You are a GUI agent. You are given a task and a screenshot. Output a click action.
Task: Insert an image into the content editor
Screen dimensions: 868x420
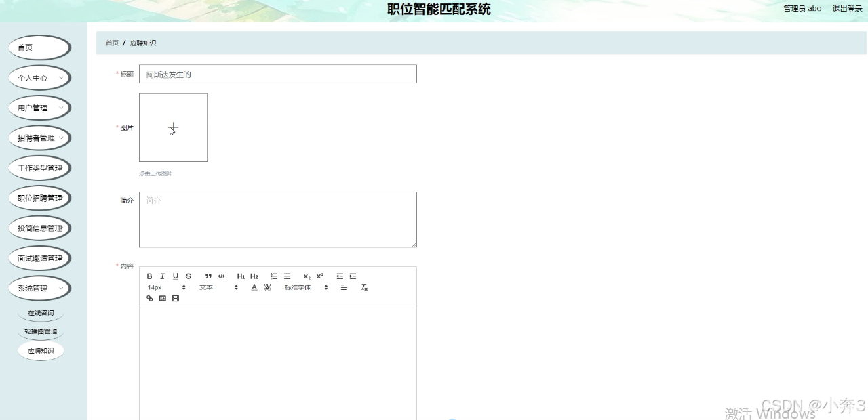click(x=161, y=298)
